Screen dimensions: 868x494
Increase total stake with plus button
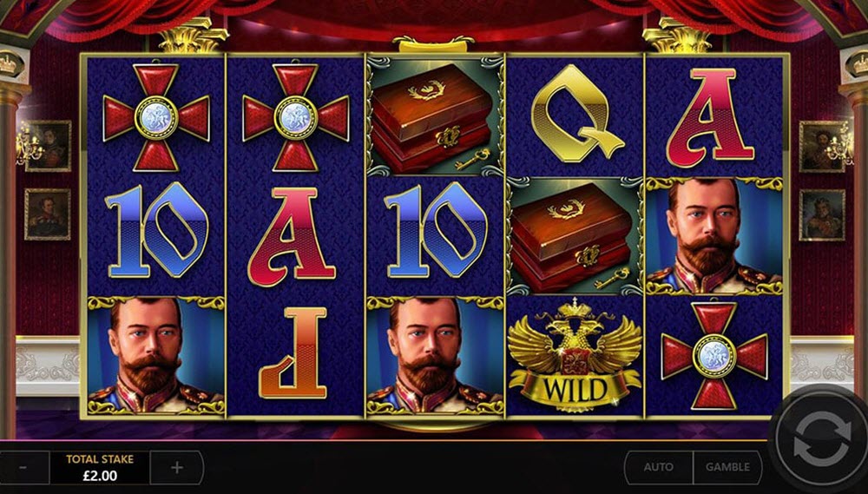[x=176, y=467]
